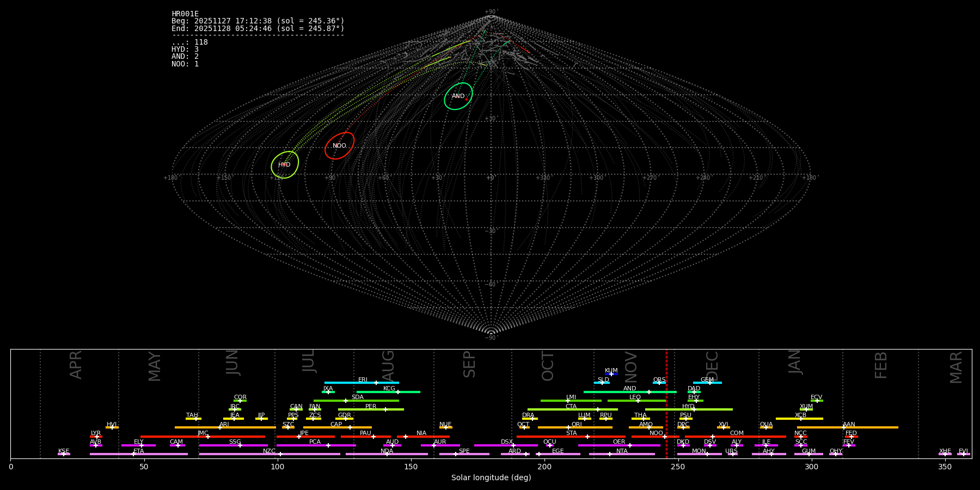Image resolution: width=980 pixels, height=490 pixels.
Task: Select the LEO green shower bar
Action: pos(636,401)
